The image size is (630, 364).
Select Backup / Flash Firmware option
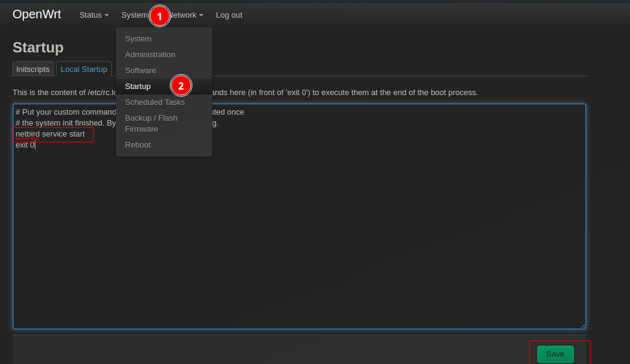pos(151,123)
